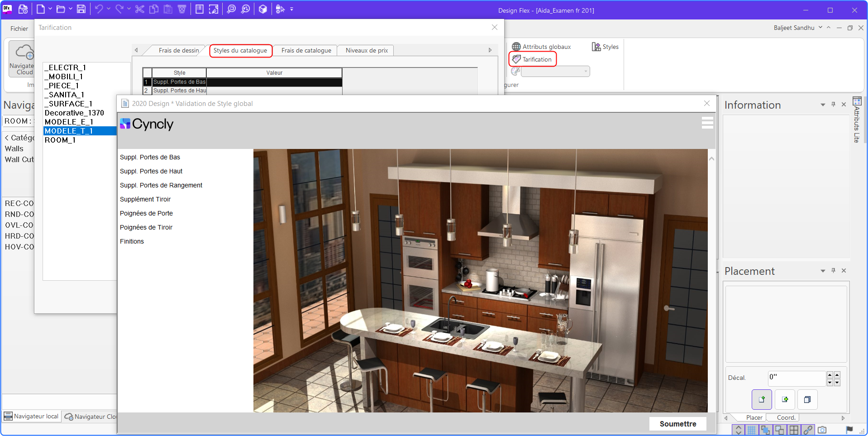
Task: Toggle the chain link status bar button
Action: pos(808,430)
